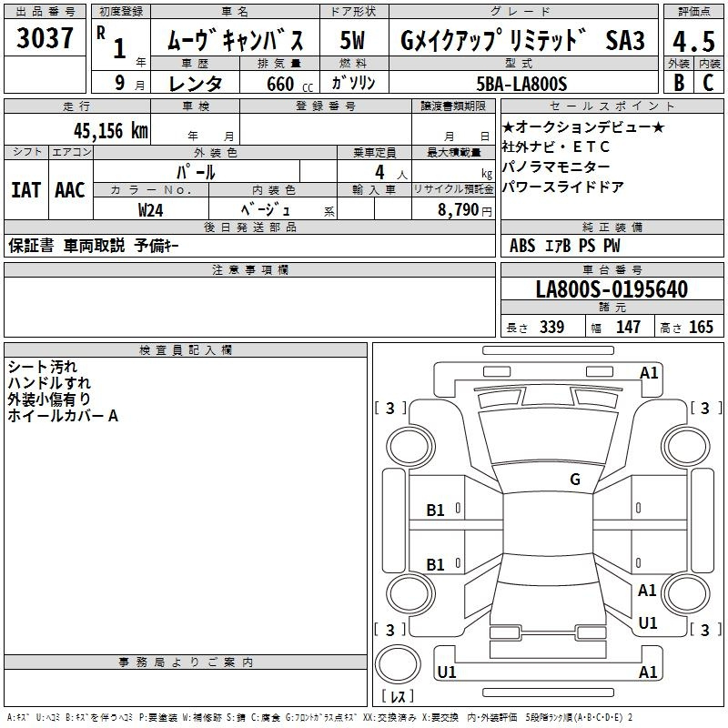Select the interior grade C cell
Screen dimensions: 728x728
pyautogui.click(x=707, y=81)
